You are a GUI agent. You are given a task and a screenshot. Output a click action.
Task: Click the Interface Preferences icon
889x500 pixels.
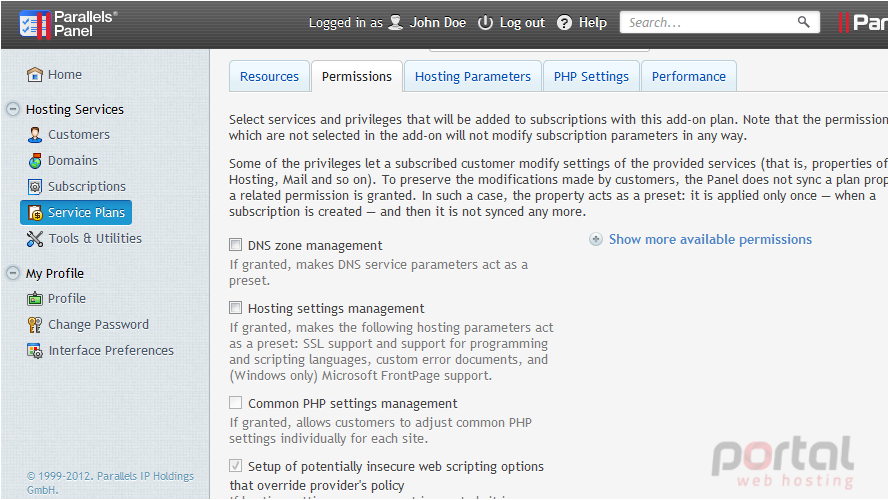point(35,351)
